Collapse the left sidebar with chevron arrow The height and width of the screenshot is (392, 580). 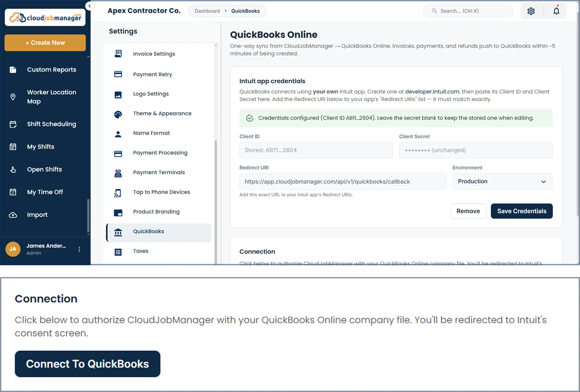coord(89,6)
